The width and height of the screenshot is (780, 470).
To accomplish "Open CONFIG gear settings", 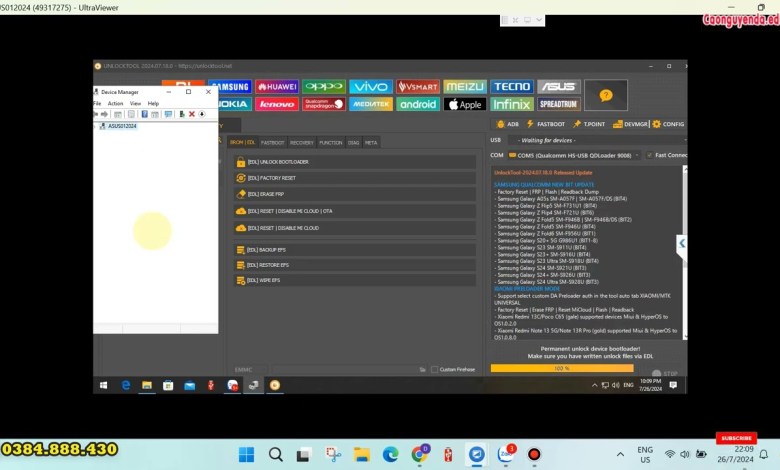I will pos(668,124).
